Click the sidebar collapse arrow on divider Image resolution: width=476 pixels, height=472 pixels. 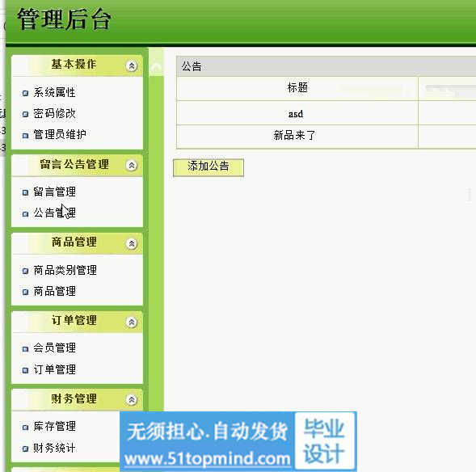156,66
